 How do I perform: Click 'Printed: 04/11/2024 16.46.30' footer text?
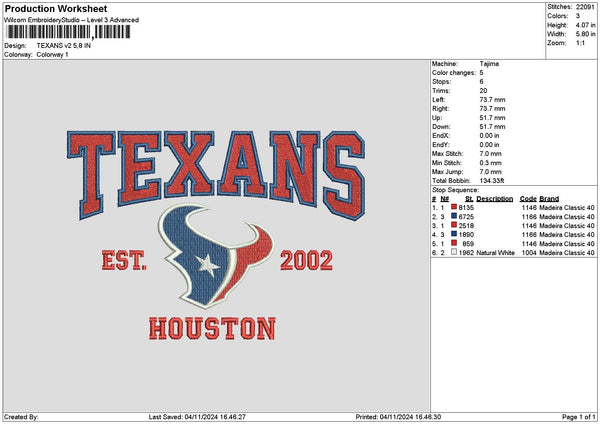tap(398, 417)
